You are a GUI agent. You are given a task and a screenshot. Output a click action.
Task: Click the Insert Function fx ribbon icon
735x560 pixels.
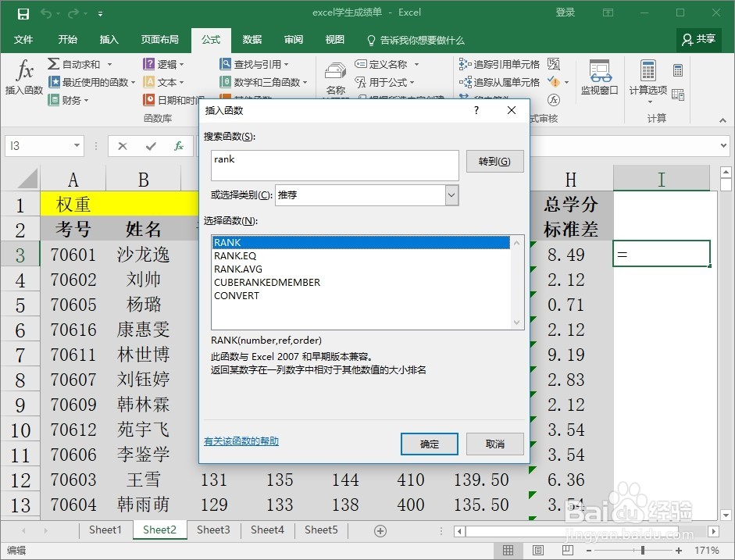[24, 70]
